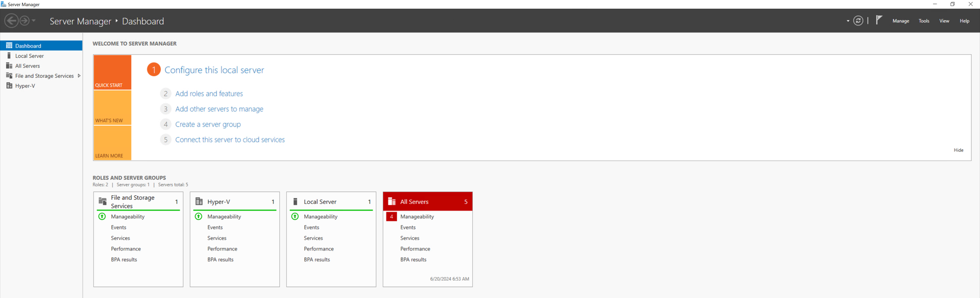Open navigation history dropdown beside forward arrow
980x298 pixels.
pos(34,21)
